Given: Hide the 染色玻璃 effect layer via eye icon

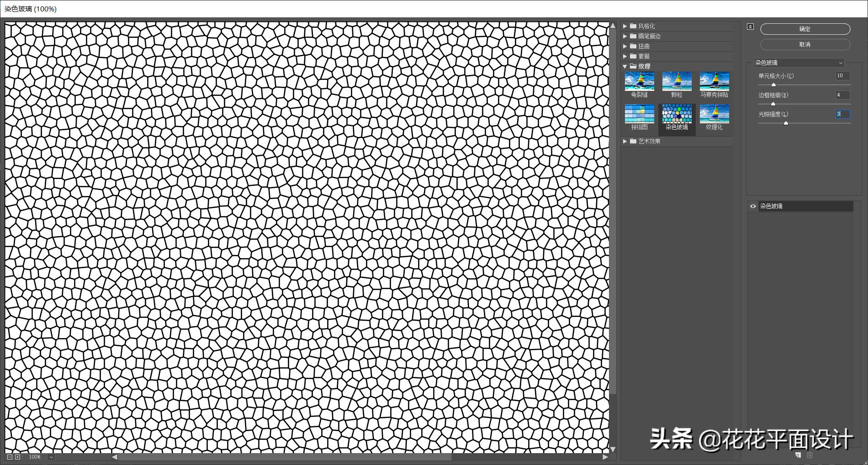Looking at the screenshot, I should pos(753,206).
